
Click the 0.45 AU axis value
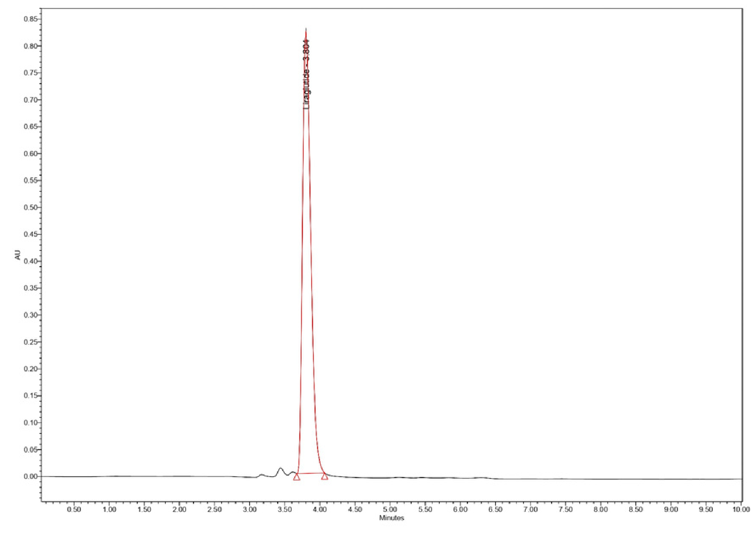click(30, 234)
